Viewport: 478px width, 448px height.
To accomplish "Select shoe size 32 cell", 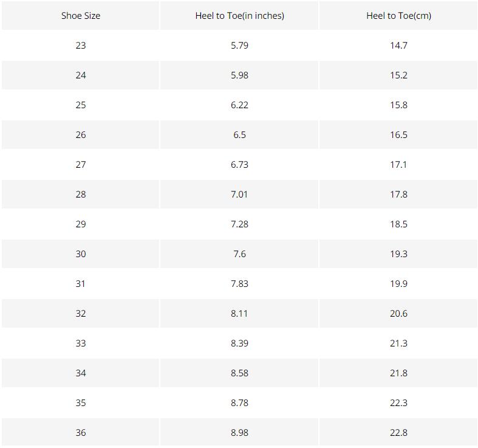I will point(81,314).
